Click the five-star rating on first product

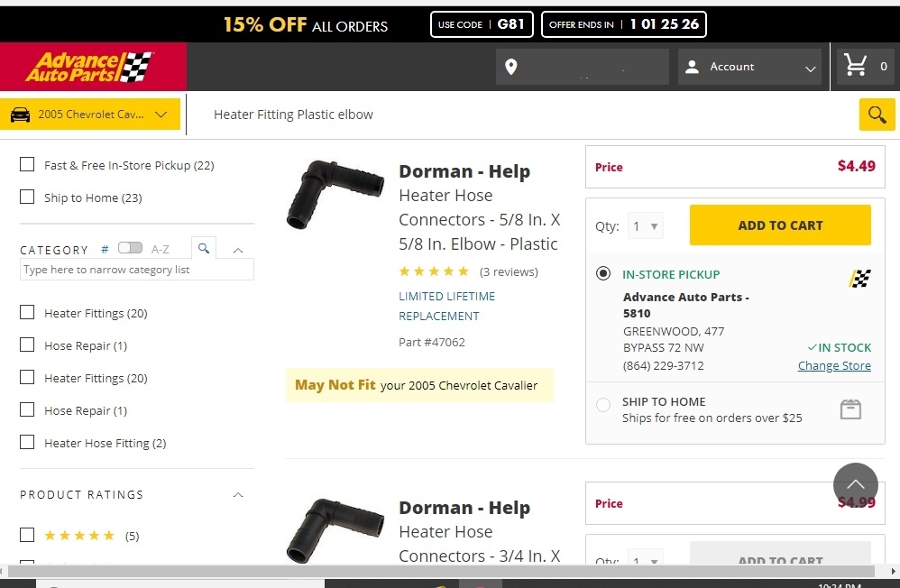pyautogui.click(x=434, y=271)
